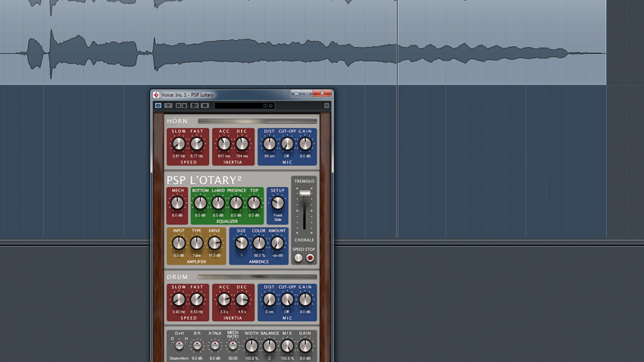
Task: Close the PSP Lotary plugin window
Action: pyautogui.click(x=322, y=94)
